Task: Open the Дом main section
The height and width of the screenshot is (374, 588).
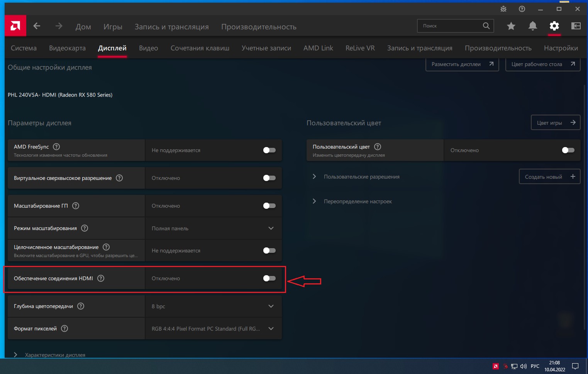Action: (83, 27)
